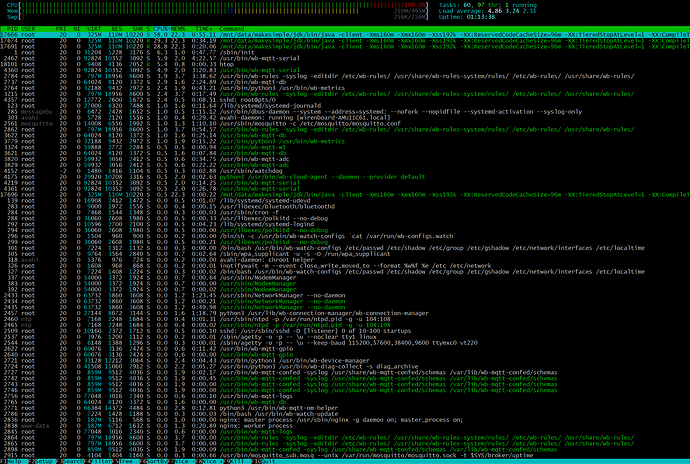Activate F4 Filter in the footer bar
This screenshot has width=690, height=464.
tap(98, 461)
